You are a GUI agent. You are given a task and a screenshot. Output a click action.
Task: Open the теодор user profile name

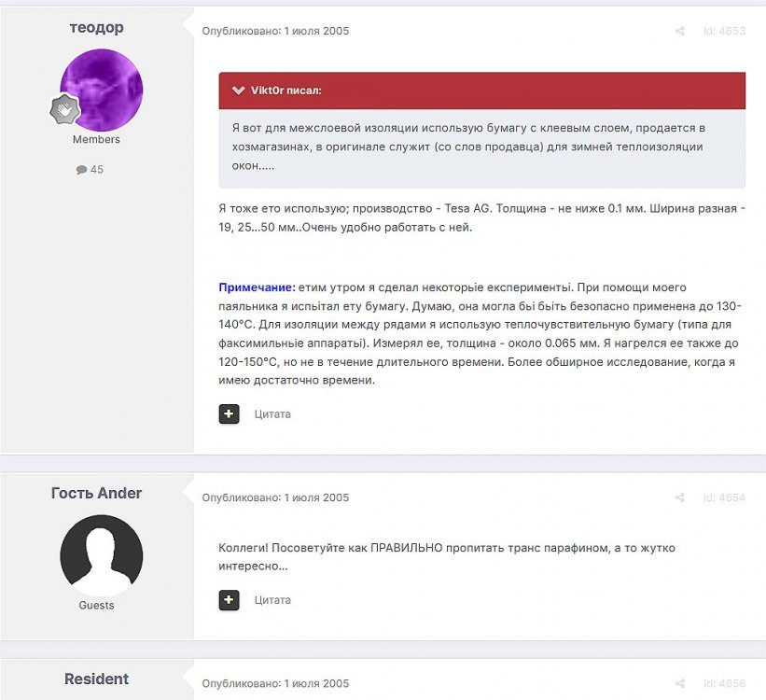96,27
